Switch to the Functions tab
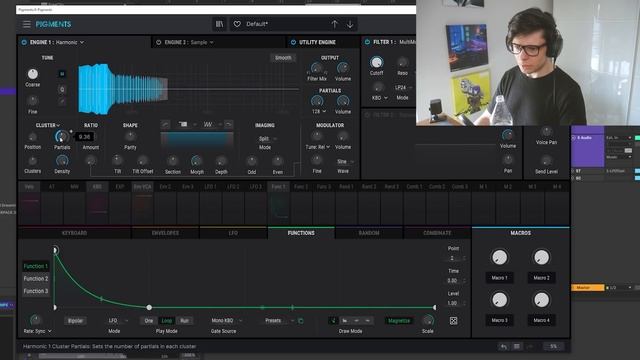This screenshot has width=640, height=360. (x=301, y=233)
